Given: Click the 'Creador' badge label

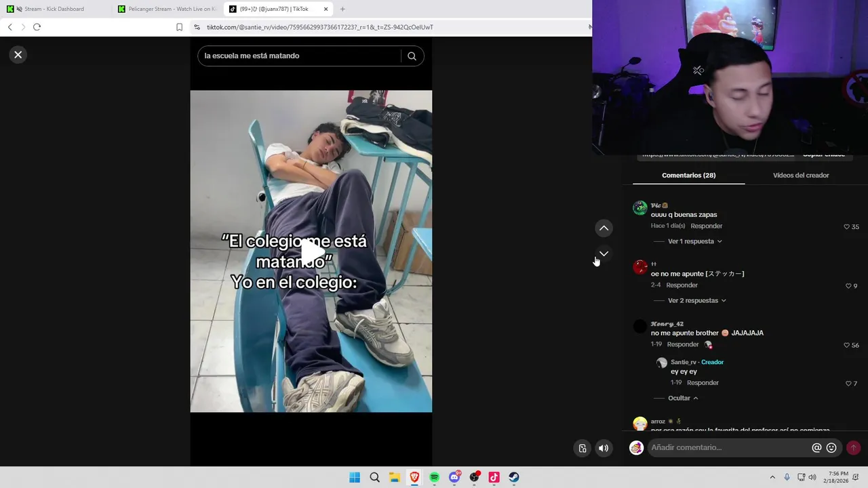Looking at the screenshot, I should point(712,362).
